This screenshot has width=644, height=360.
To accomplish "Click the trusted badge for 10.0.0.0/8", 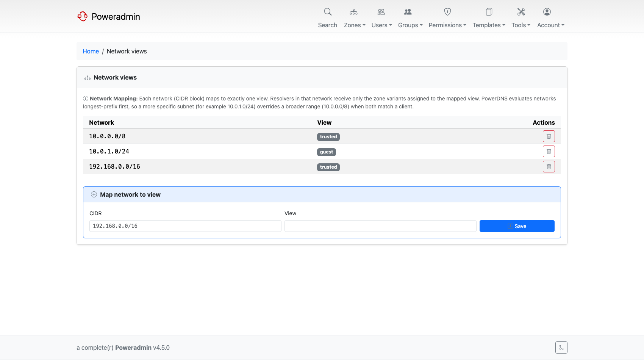I will click(x=328, y=137).
